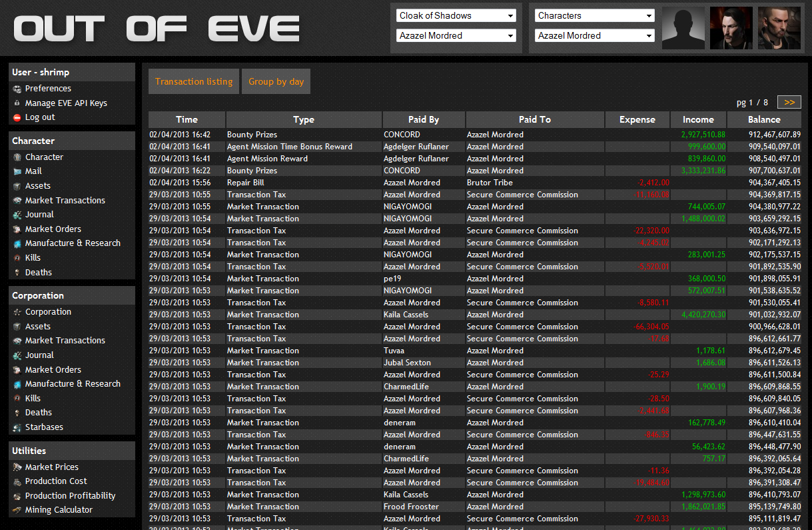Select the blank silhouette character portrait
This screenshot has width=812, height=530.
(x=683, y=28)
